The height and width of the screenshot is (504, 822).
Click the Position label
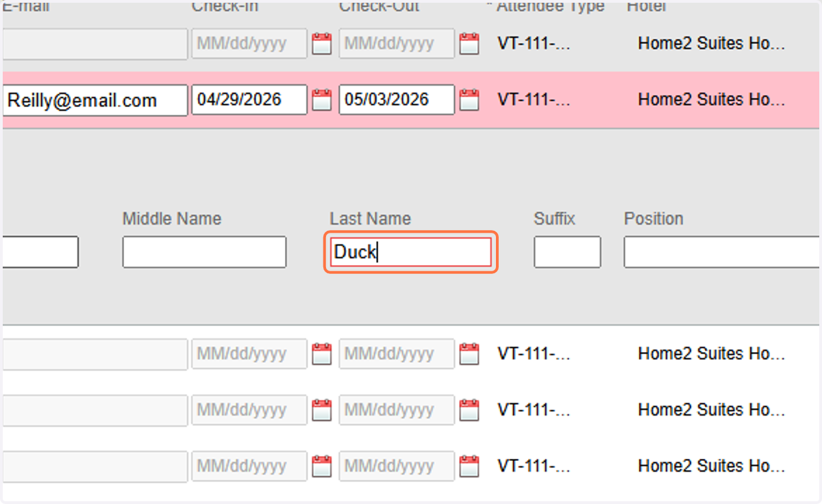pos(653,219)
